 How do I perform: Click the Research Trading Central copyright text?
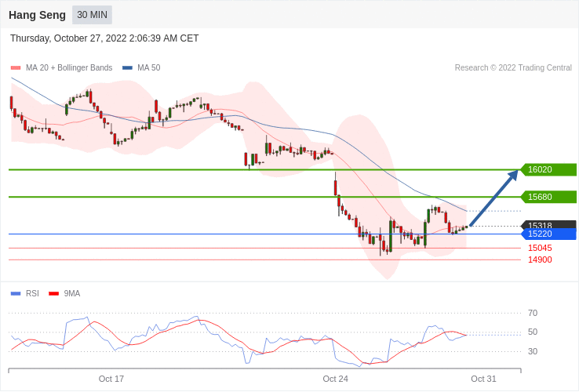coord(513,68)
